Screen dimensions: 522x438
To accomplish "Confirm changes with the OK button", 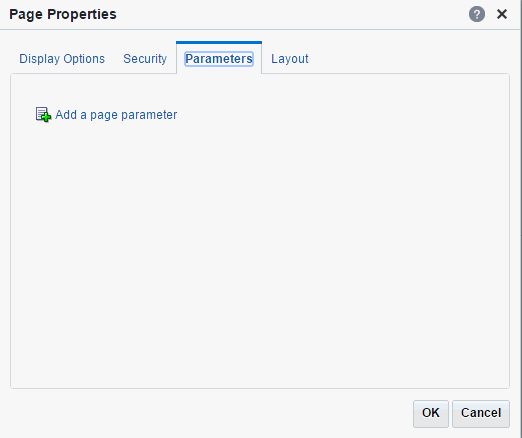I will coord(431,413).
